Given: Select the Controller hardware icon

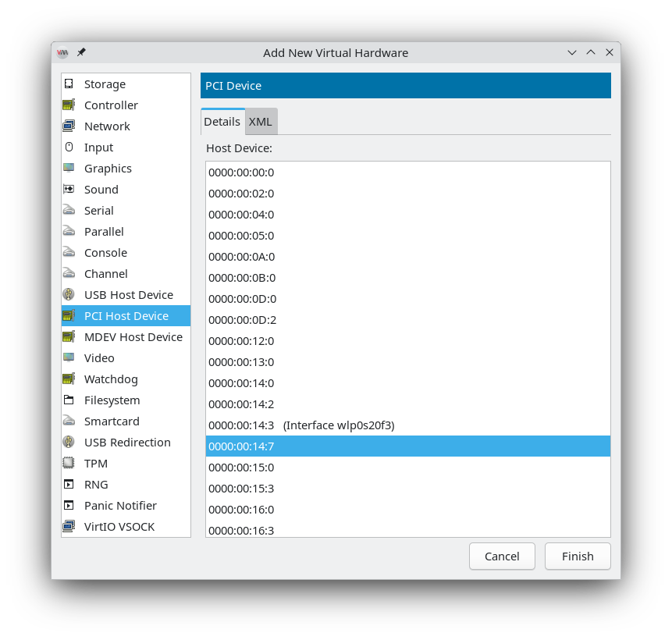Looking at the screenshot, I should click(69, 105).
